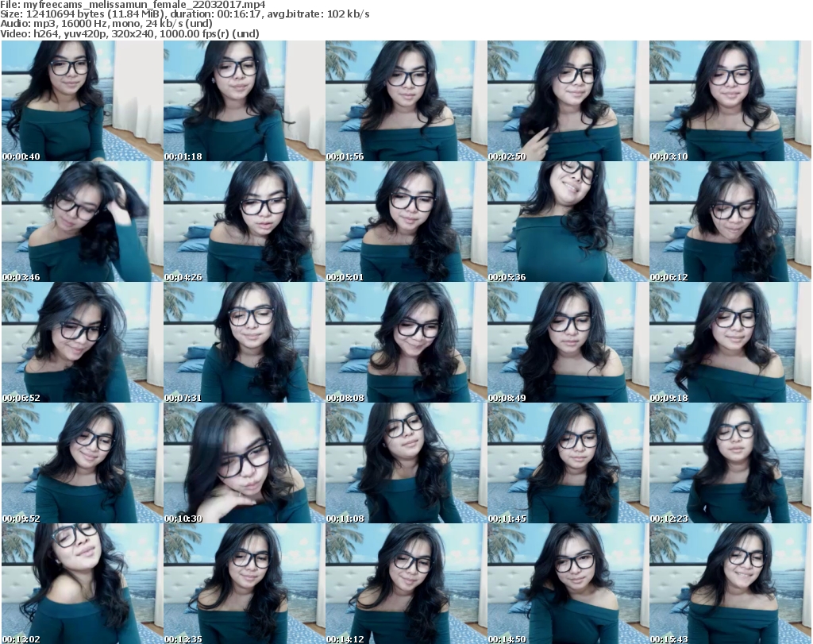Screen dimensions: 813x644
Task: Pick the preview frame marked 00:11:08
Action: (406, 464)
